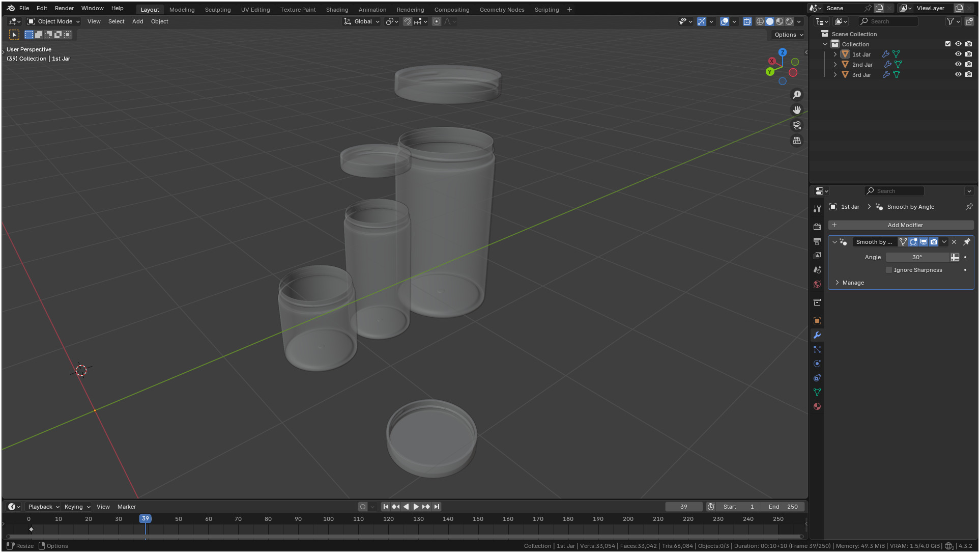The image size is (980, 553).
Task: Hide 2nd Jar in viewport via eye icon
Action: coord(958,64)
